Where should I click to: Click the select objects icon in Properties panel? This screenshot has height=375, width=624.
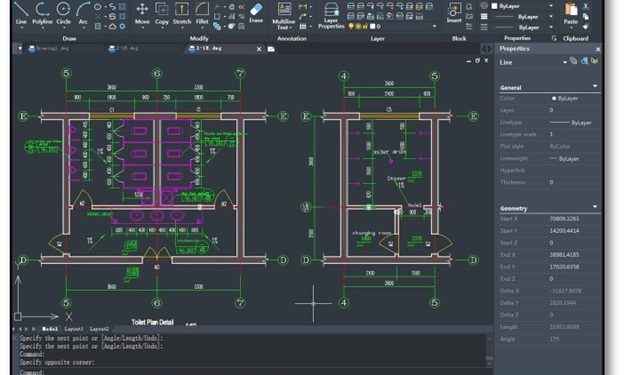pyautogui.click(x=584, y=61)
